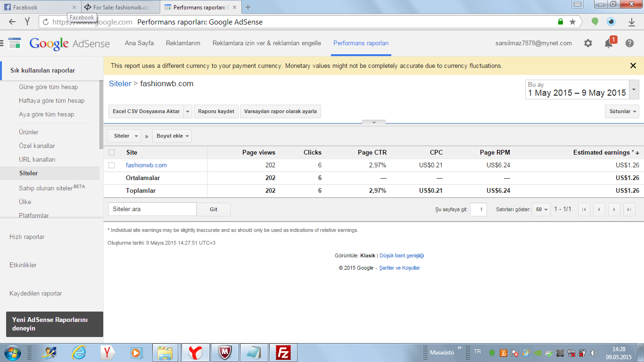This screenshot has width=644, height=362.
Task: Open Şartlar ve Koşullar link
Action: tap(399, 268)
